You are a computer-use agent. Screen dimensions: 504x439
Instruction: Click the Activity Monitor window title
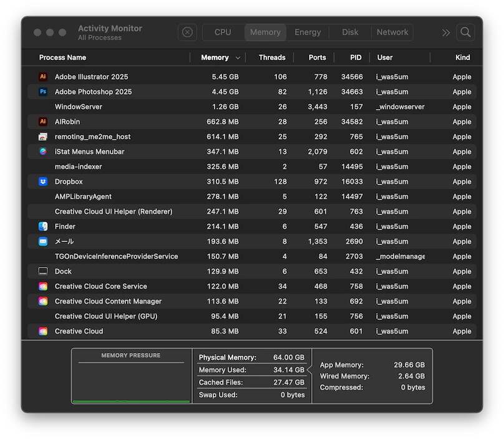click(110, 28)
